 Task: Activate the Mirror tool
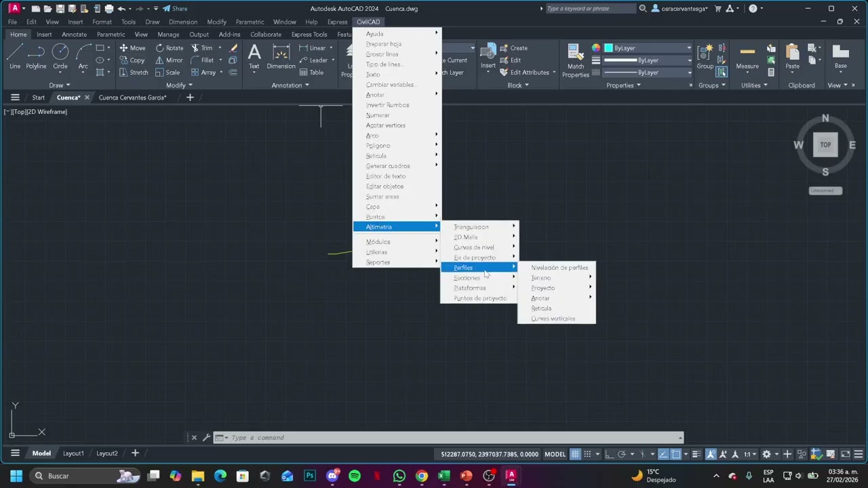click(169, 60)
